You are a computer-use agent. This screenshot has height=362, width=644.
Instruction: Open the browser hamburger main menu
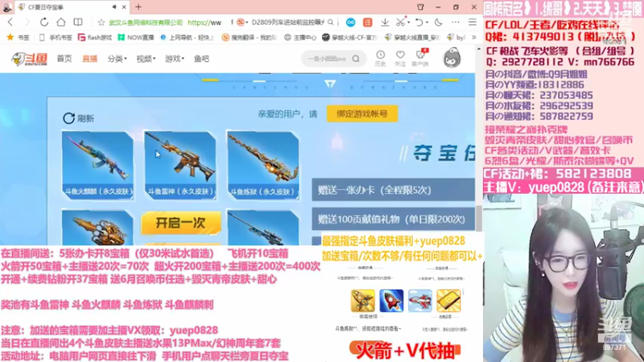[x=473, y=23]
